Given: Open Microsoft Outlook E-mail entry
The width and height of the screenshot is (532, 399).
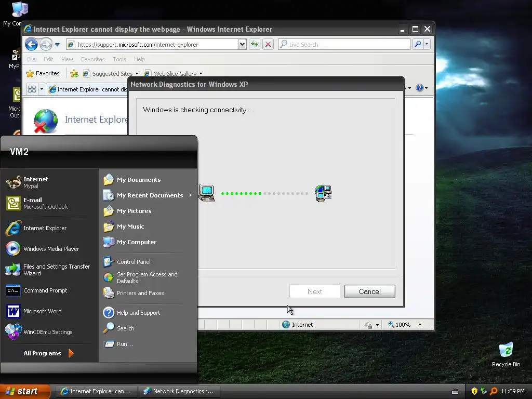Looking at the screenshot, I should (49, 203).
